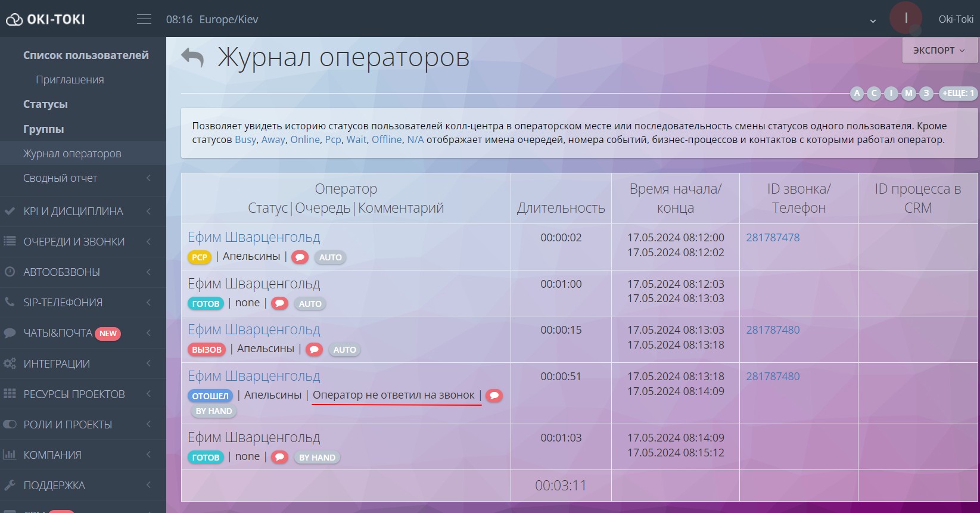
Task: Click comment Оператор не ответил на звонок
Action: click(x=394, y=395)
